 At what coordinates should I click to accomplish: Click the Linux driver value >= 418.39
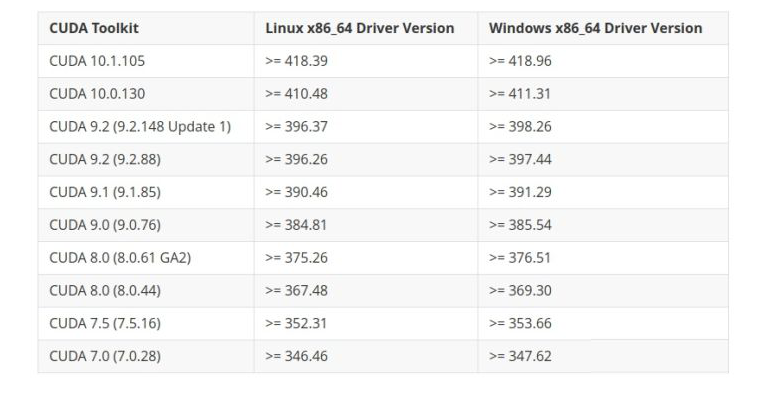(296, 61)
